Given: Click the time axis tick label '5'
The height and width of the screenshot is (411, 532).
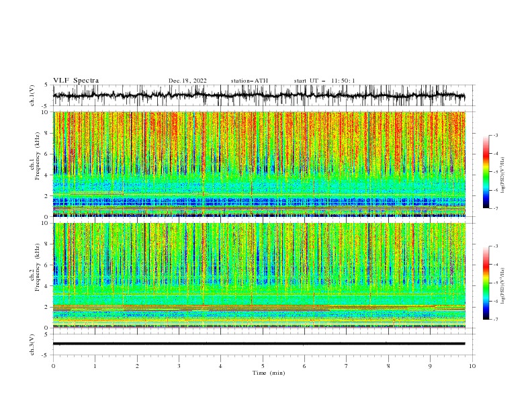Looking at the screenshot, I should click(x=263, y=366).
